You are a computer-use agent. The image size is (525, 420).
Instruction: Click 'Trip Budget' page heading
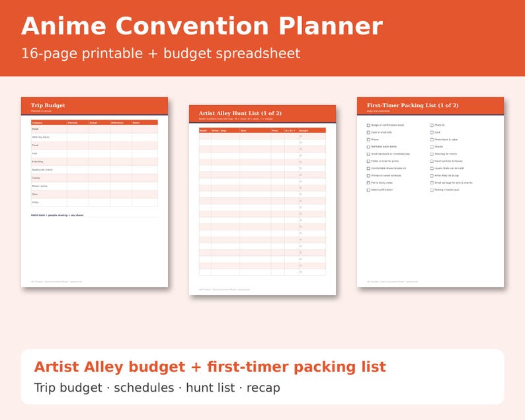click(x=48, y=105)
